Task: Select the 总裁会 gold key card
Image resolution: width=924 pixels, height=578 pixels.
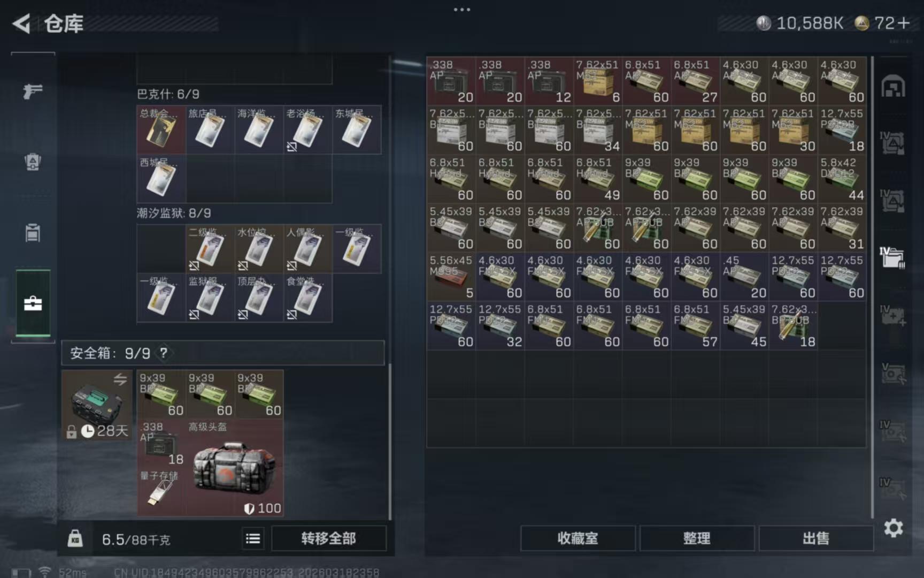Action: coord(161,130)
